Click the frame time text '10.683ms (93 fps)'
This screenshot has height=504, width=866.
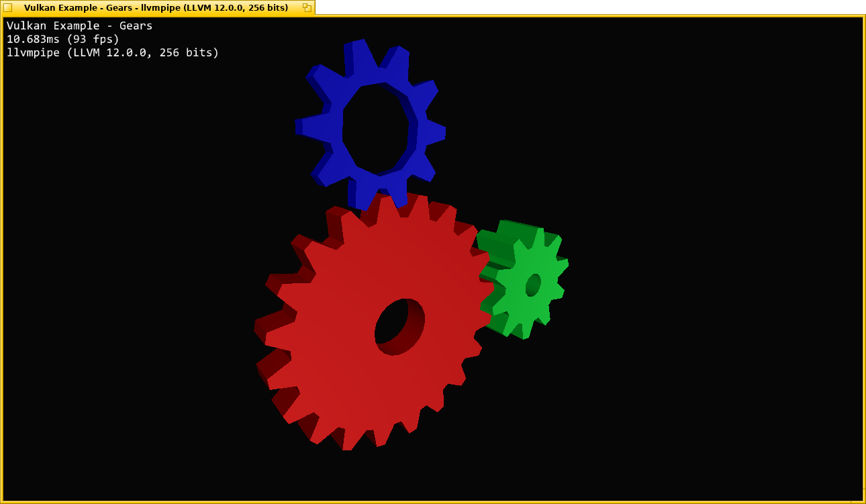(63, 39)
